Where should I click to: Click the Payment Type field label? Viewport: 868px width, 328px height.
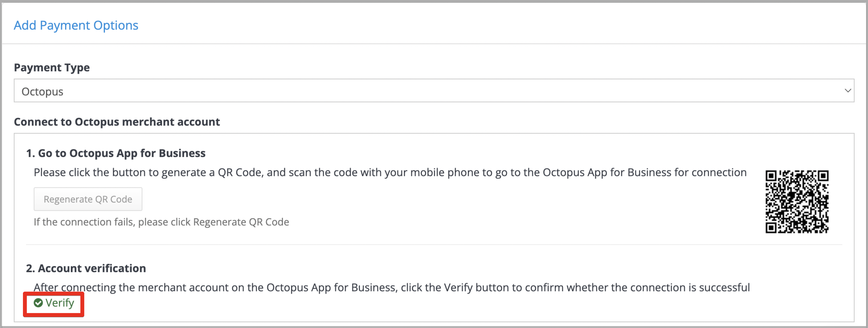click(x=52, y=68)
